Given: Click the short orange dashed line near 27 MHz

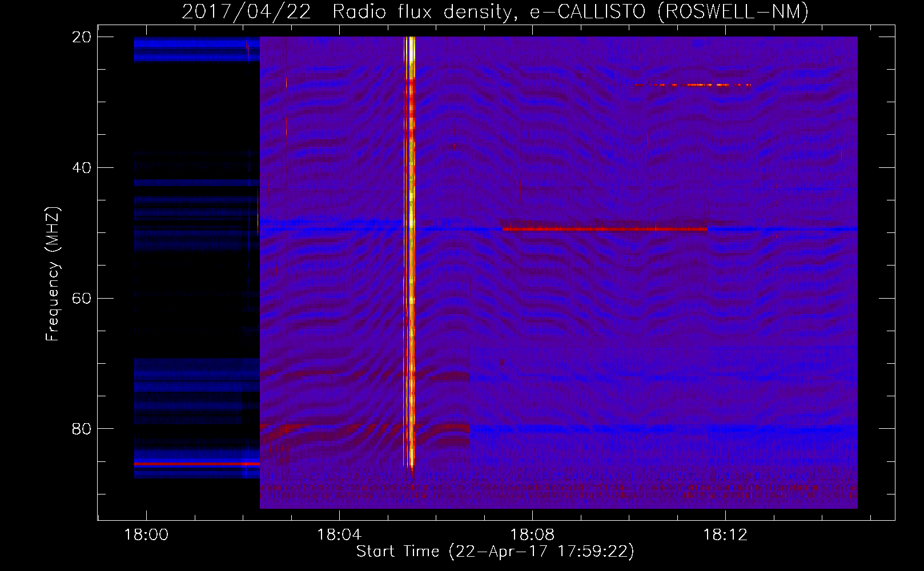Looking at the screenshot, I should pyautogui.click(x=693, y=85).
